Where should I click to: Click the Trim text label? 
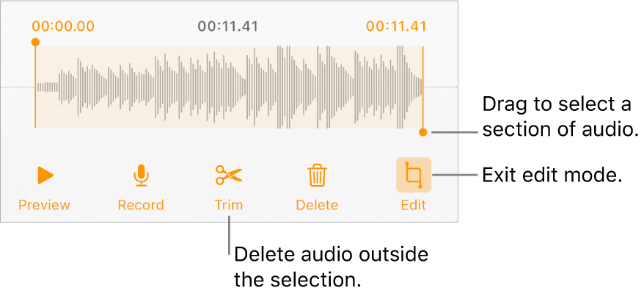tap(229, 205)
